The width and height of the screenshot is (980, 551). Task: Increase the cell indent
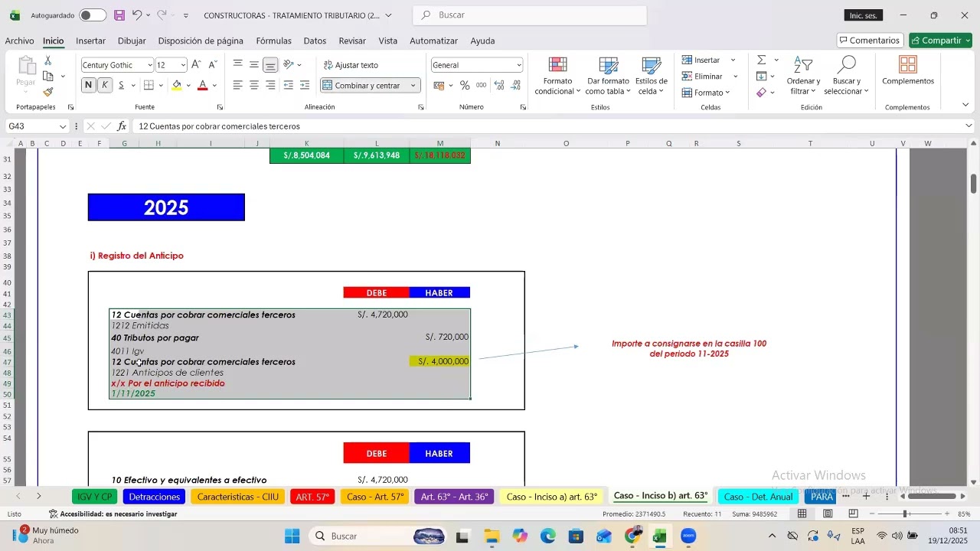coord(305,86)
